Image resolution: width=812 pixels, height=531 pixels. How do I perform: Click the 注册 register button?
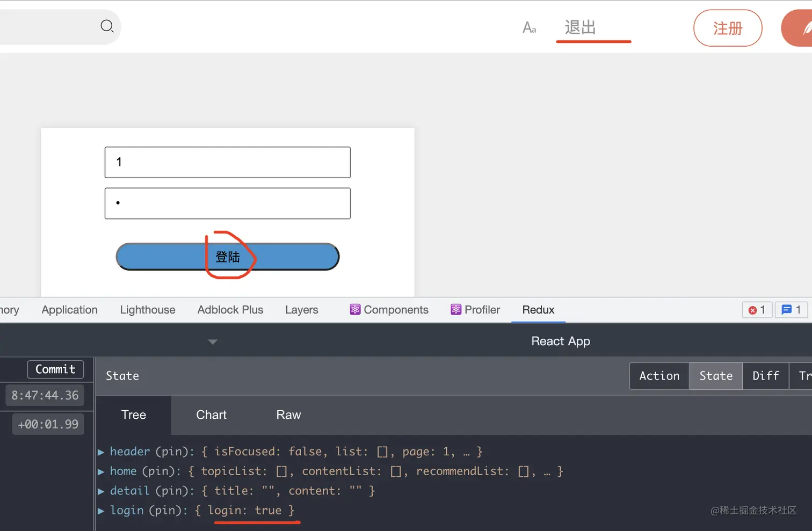click(728, 28)
